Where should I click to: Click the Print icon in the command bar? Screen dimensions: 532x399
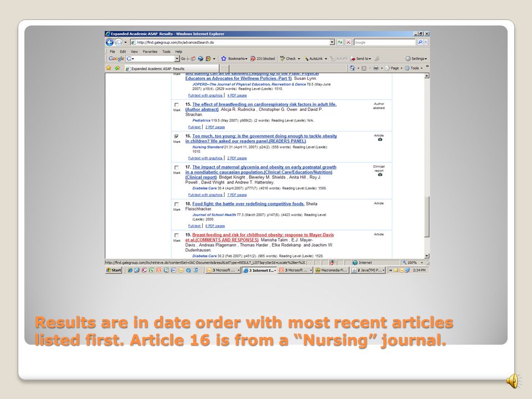click(376, 68)
